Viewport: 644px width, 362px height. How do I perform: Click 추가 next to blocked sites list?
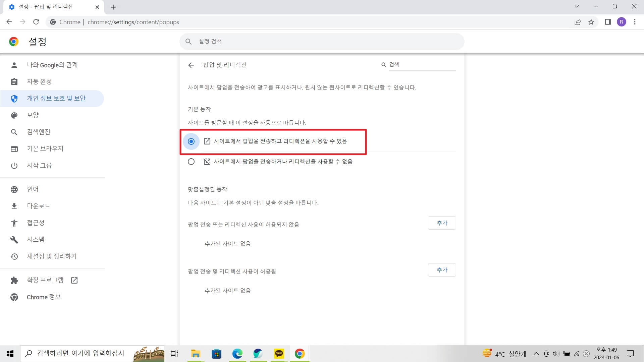click(x=442, y=223)
